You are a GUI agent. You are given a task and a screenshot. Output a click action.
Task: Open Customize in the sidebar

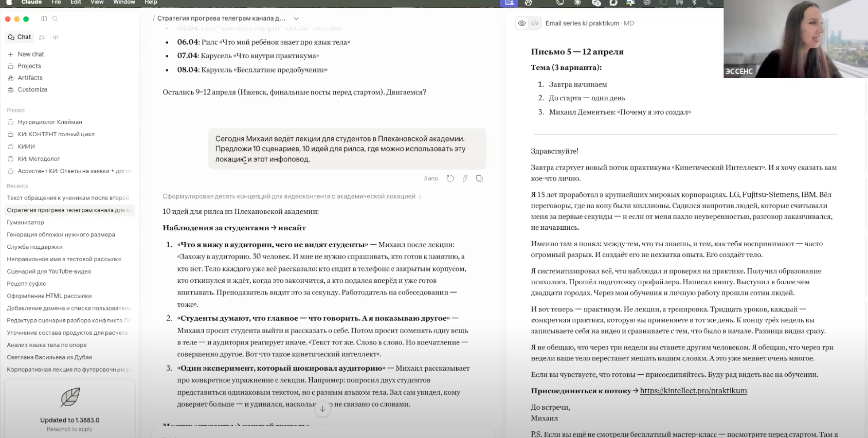pos(27,89)
